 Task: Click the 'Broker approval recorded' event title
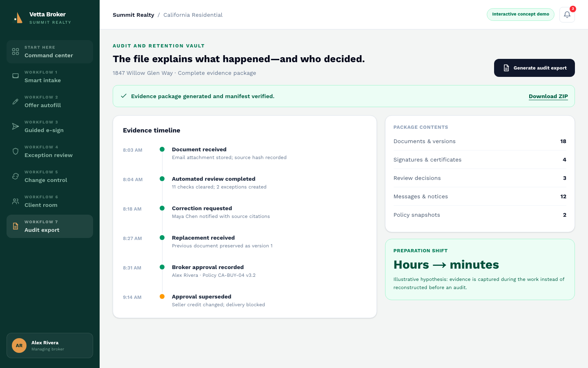[x=208, y=267]
